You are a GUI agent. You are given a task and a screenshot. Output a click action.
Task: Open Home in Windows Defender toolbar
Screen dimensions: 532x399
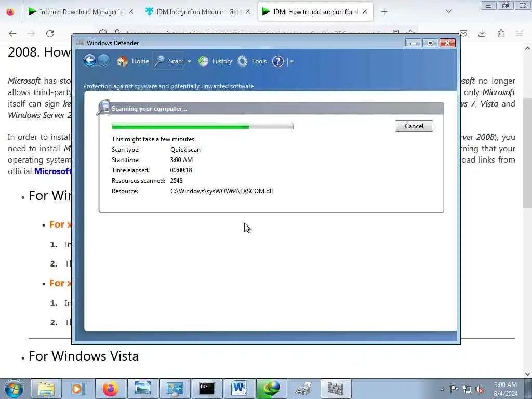pos(133,61)
